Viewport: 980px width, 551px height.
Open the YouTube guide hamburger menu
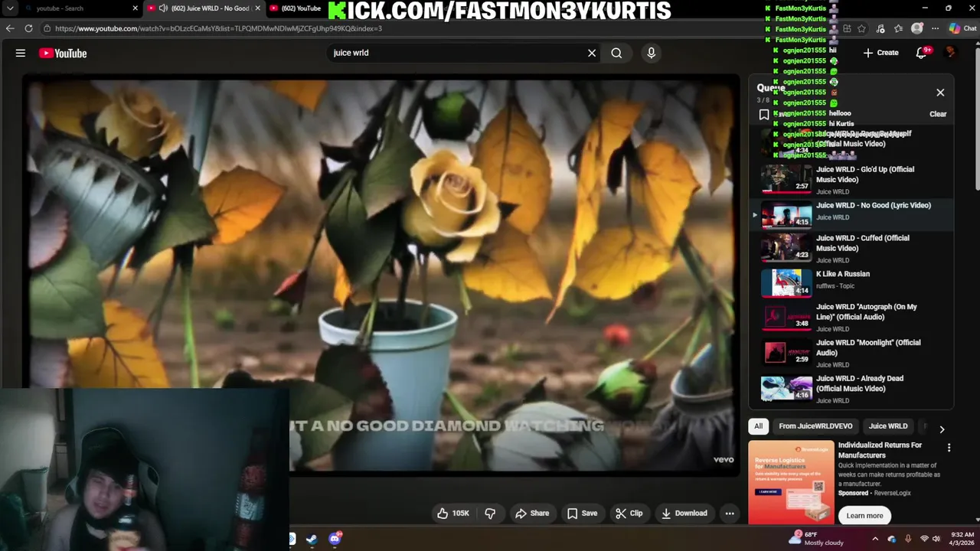pos(21,53)
